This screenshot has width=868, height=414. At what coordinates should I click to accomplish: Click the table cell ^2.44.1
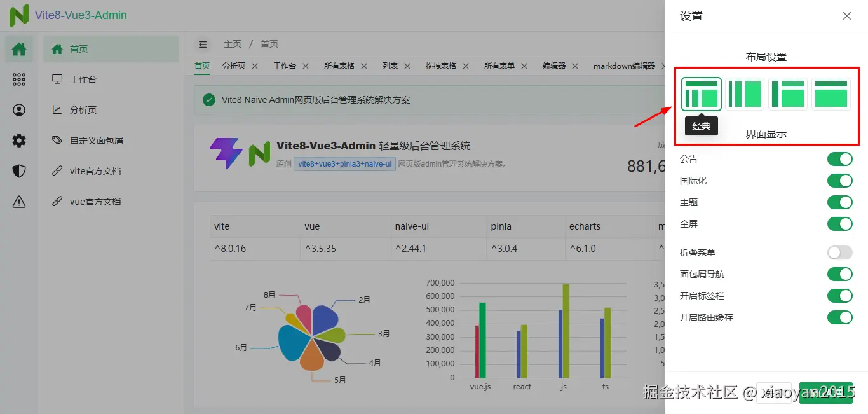[x=438, y=248]
